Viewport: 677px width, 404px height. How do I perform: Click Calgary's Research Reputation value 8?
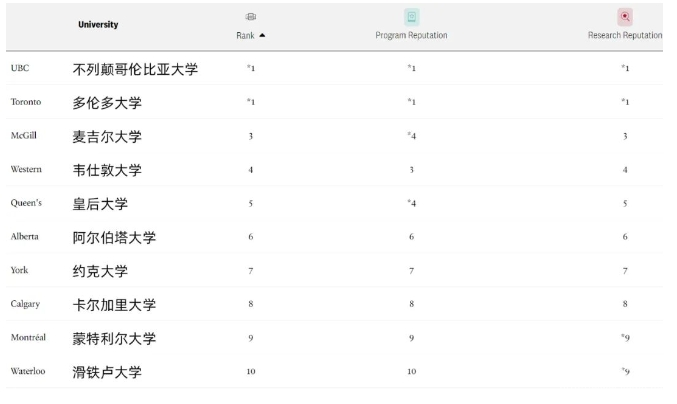tap(625, 304)
